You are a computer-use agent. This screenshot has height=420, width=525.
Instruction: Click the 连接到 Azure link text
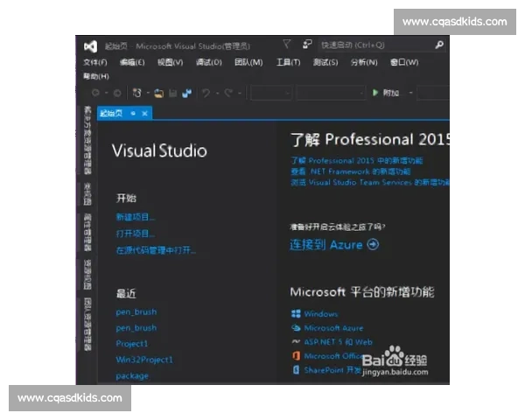(x=326, y=245)
